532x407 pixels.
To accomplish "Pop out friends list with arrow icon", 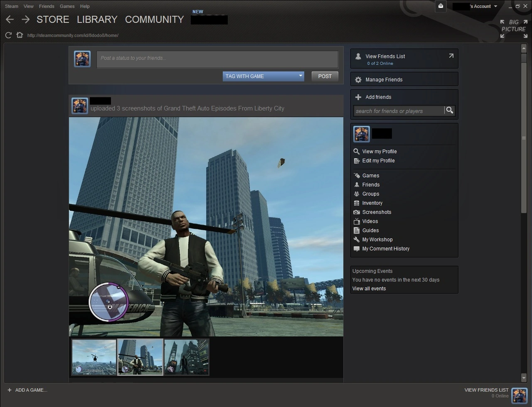I will 451,56.
